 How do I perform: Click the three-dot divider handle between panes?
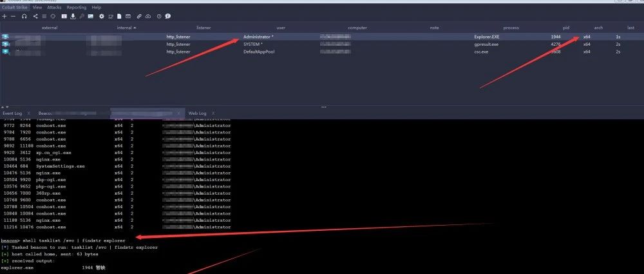point(324,107)
